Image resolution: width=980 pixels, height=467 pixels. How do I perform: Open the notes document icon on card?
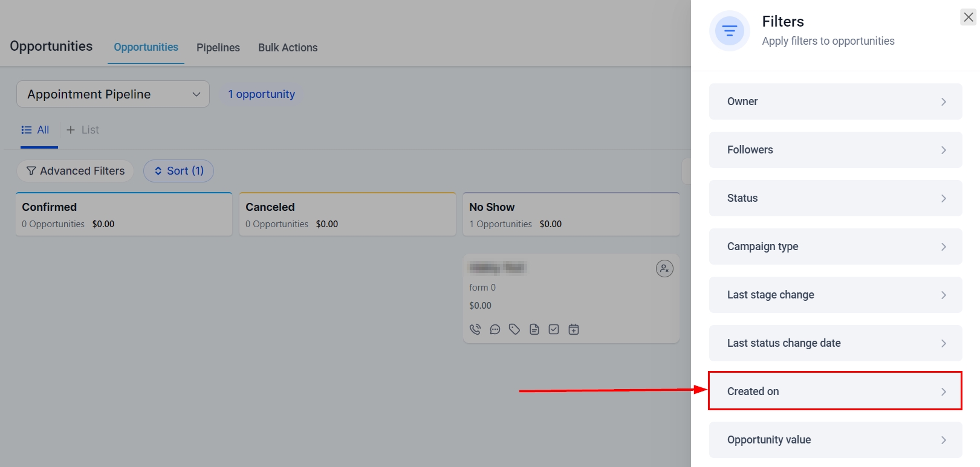click(x=534, y=329)
